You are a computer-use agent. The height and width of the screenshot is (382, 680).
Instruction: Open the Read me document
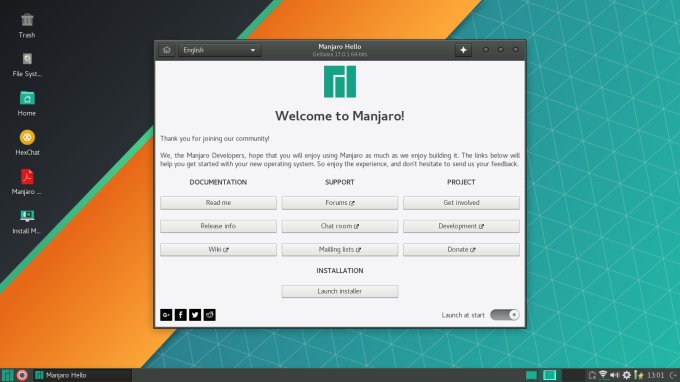[218, 203]
